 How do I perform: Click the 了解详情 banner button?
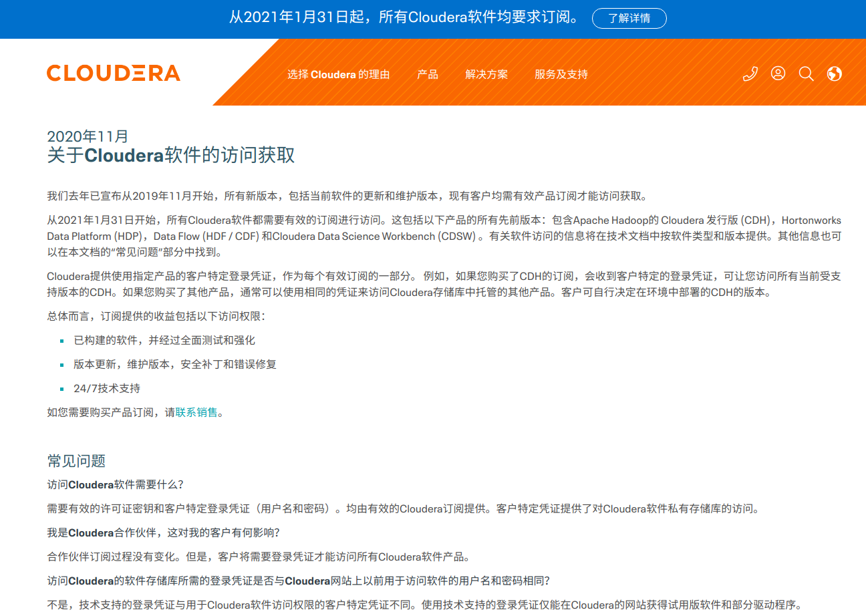click(x=629, y=18)
